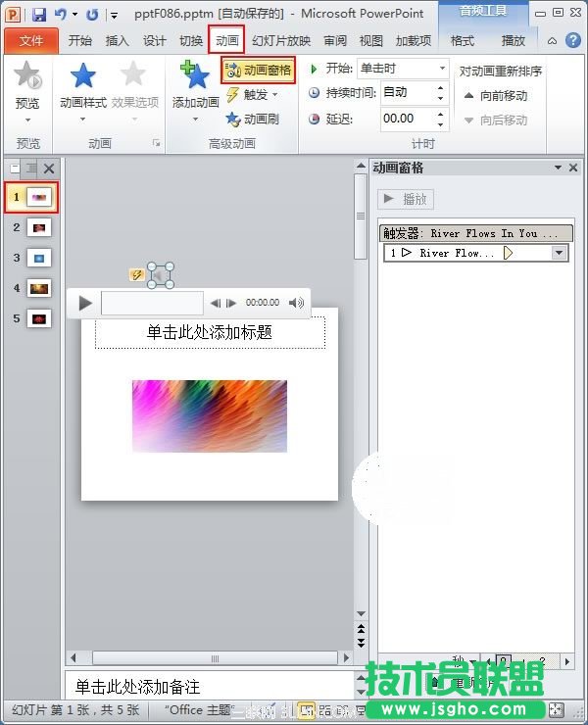Image resolution: width=588 pixels, height=725 pixels.
Task: Open the audio tools 播放 tab
Action: (514, 41)
